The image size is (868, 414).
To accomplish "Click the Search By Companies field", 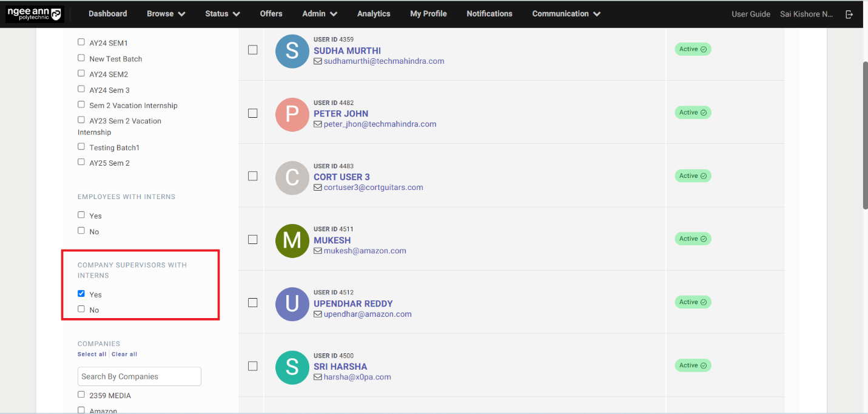I will (x=140, y=376).
